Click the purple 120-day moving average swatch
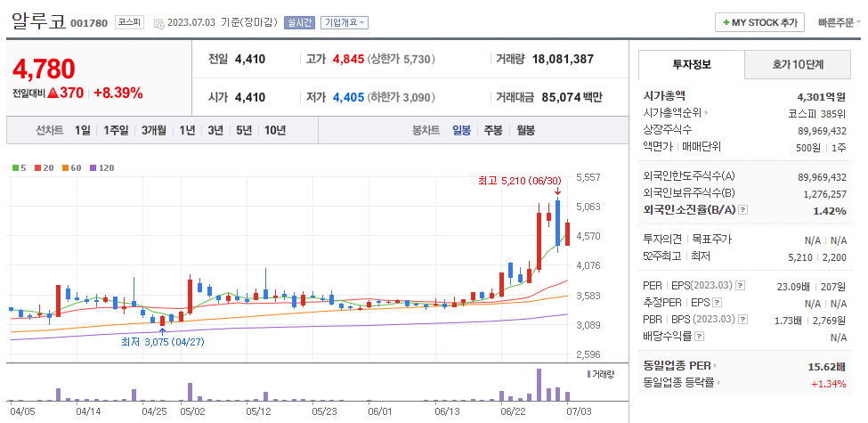Screen dimensions: 868x423 pyautogui.click(x=93, y=167)
